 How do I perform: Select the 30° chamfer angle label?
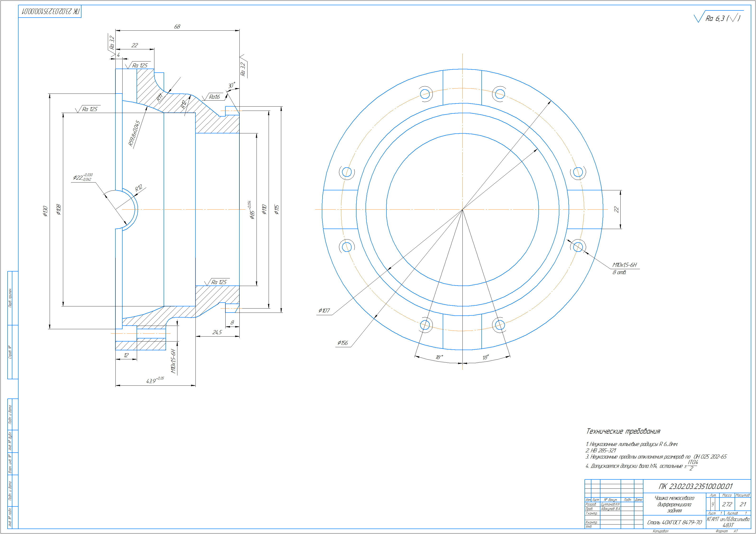pyautogui.click(x=232, y=85)
